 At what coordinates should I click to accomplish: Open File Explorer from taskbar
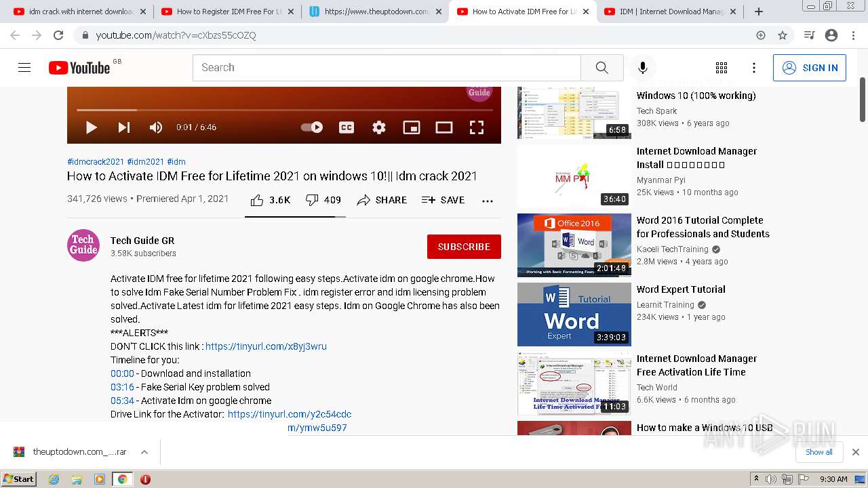click(x=77, y=479)
